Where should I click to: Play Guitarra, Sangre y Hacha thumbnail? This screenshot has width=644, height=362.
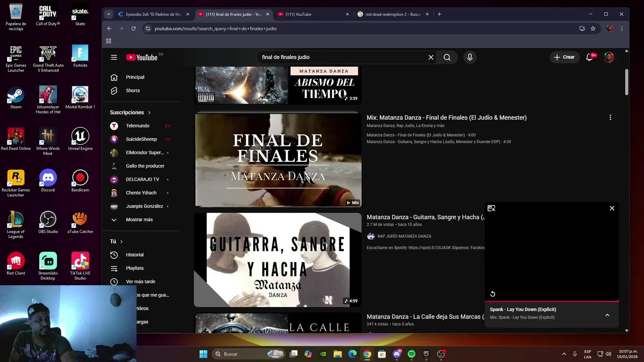click(278, 260)
